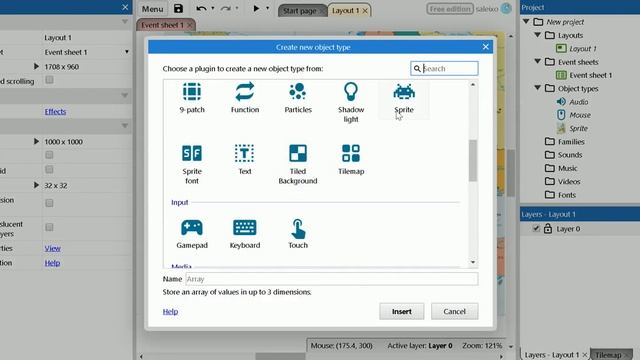Open the Menu button
Screen dimensions: 640x360
(153, 9)
